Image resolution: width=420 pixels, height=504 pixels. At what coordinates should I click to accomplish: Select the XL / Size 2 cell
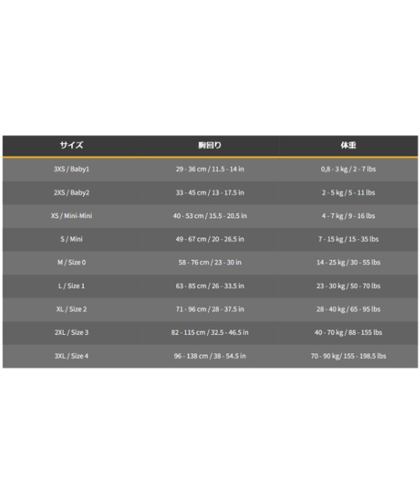click(x=71, y=309)
